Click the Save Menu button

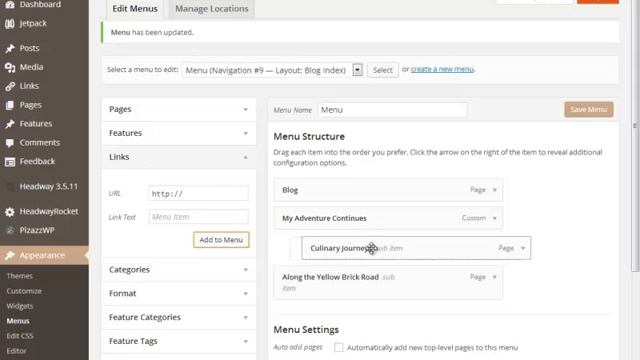tap(589, 109)
